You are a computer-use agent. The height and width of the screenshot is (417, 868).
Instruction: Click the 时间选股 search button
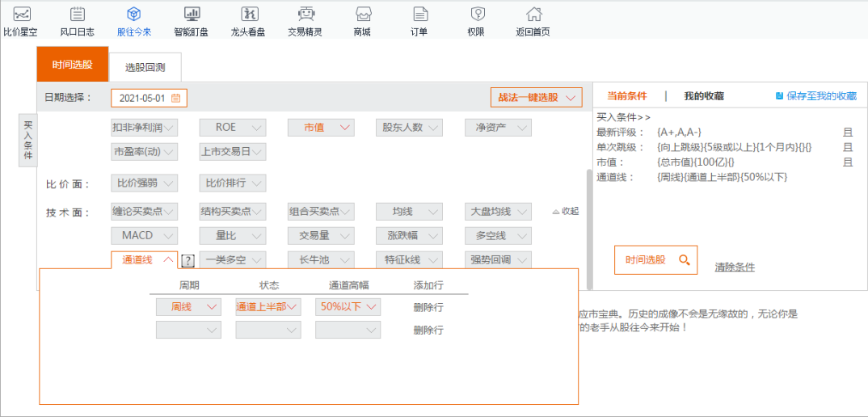click(655, 259)
